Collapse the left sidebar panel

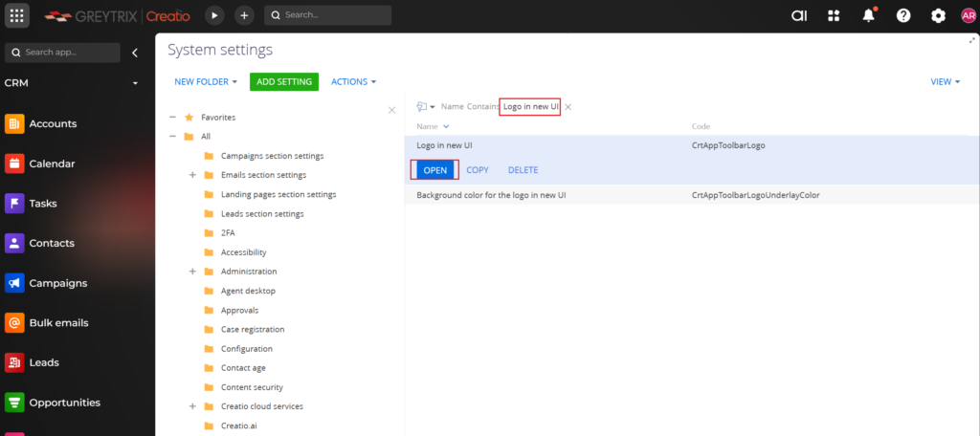[x=135, y=52]
